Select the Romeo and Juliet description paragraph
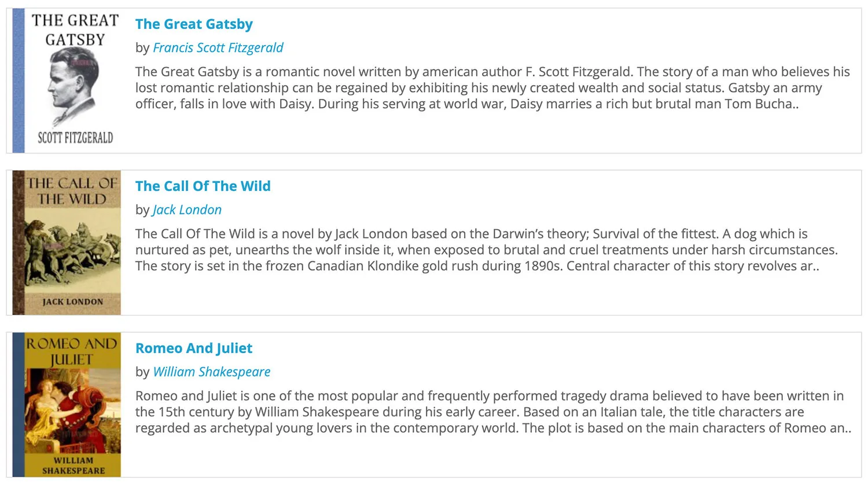The width and height of the screenshot is (868, 483). click(x=492, y=412)
